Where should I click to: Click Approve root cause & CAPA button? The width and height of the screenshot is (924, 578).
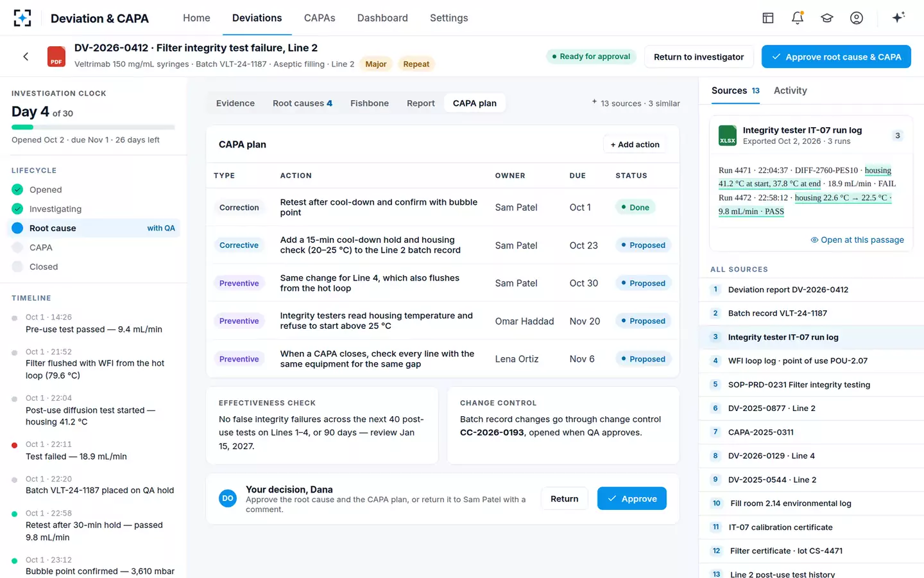[x=836, y=57]
